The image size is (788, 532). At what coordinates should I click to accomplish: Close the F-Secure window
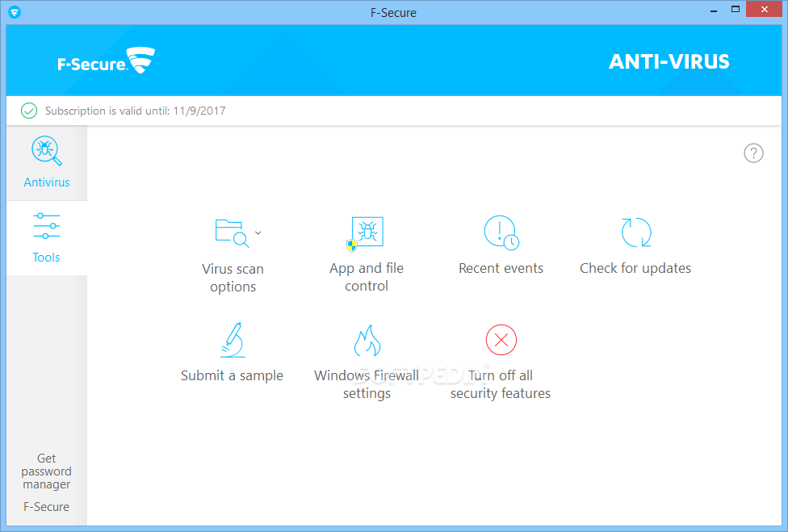tap(764, 10)
